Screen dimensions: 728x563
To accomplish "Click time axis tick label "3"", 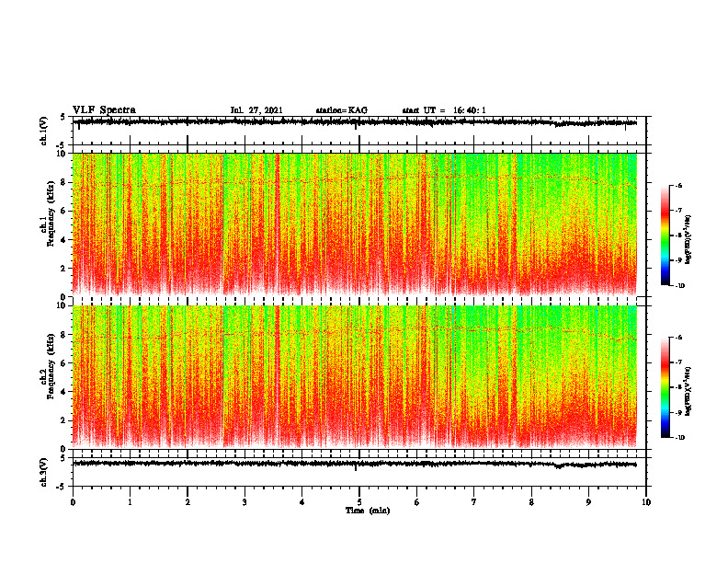I will 245,502.
